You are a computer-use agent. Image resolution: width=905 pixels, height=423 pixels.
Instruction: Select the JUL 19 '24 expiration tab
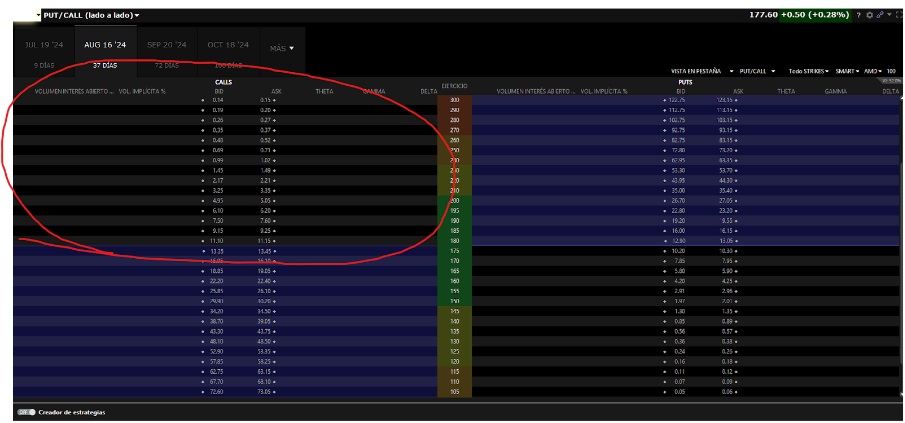coord(43,45)
